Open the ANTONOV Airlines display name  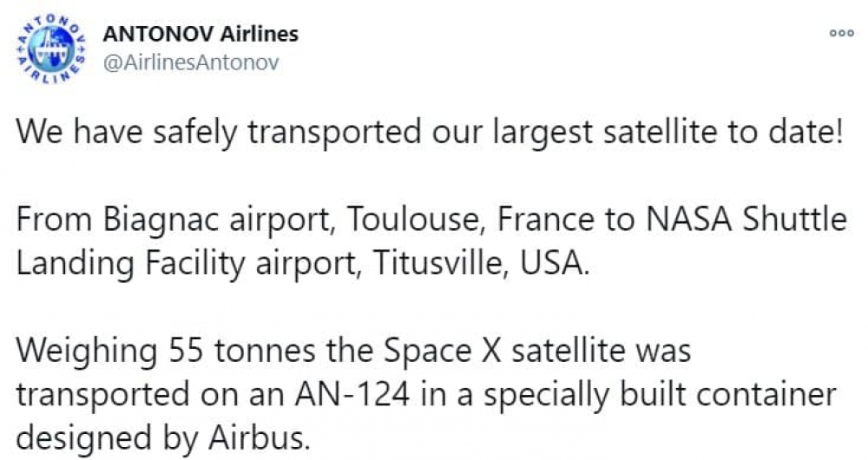click(200, 35)
